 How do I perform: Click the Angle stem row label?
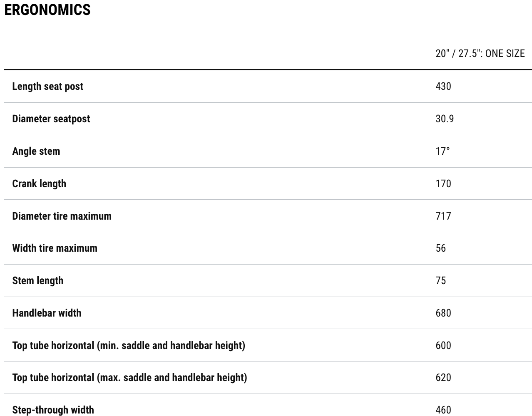click(36, 151)
